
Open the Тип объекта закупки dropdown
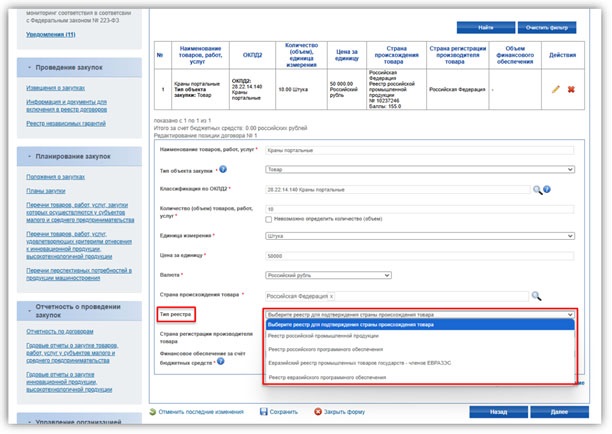pos(417,169)
